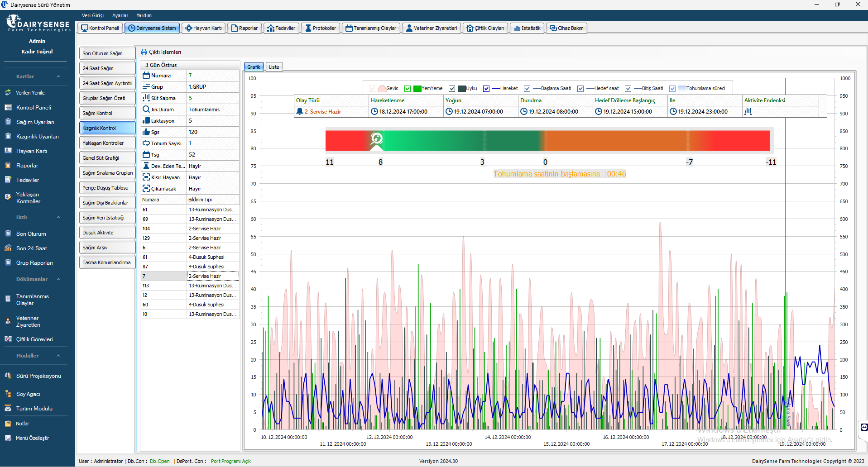Screen dimensions: 868x467
Task: Toggle the Uyku series checkbox
Action: click(x=452, y=89)
